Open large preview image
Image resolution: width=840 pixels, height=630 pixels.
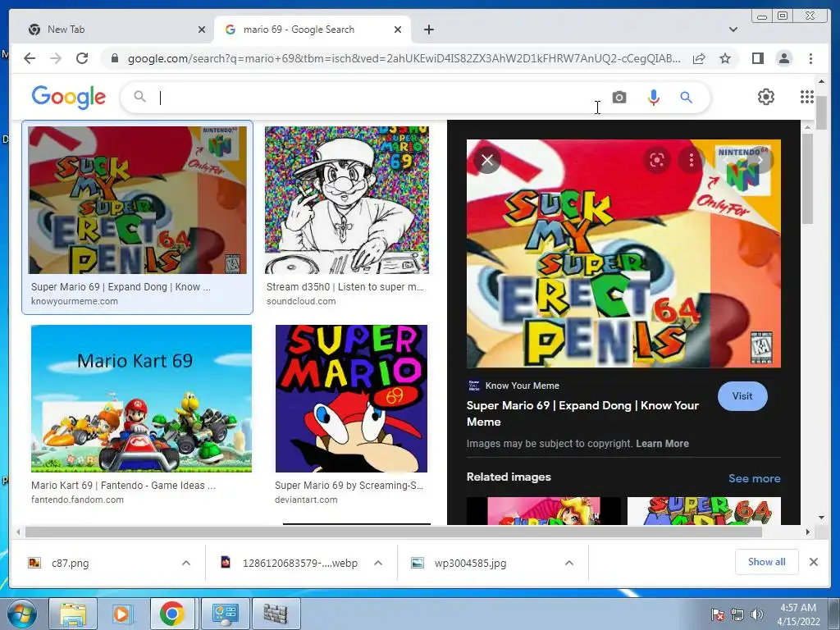tap(623, 253)
